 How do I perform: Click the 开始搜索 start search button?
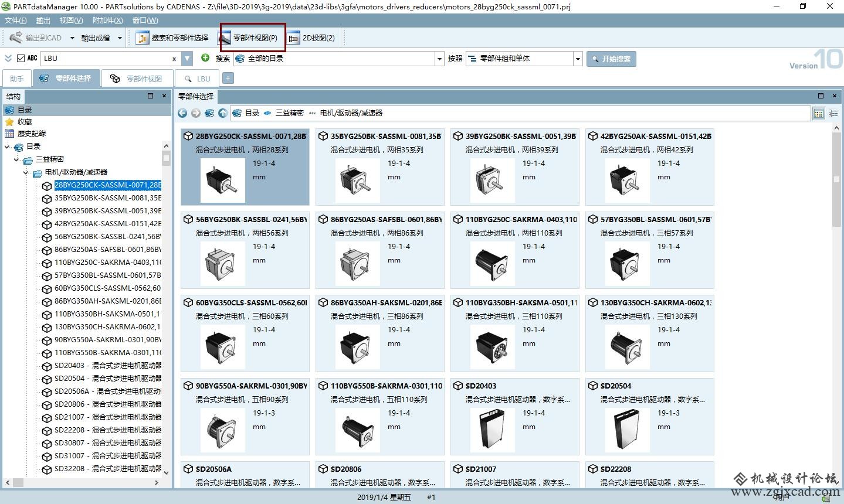[611, 59]
